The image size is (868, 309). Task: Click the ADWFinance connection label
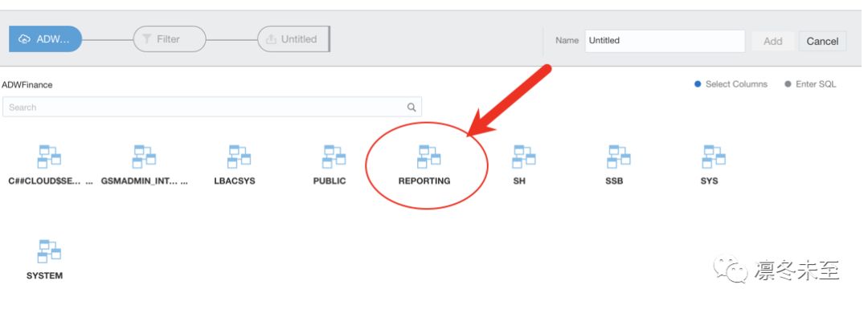27,84
